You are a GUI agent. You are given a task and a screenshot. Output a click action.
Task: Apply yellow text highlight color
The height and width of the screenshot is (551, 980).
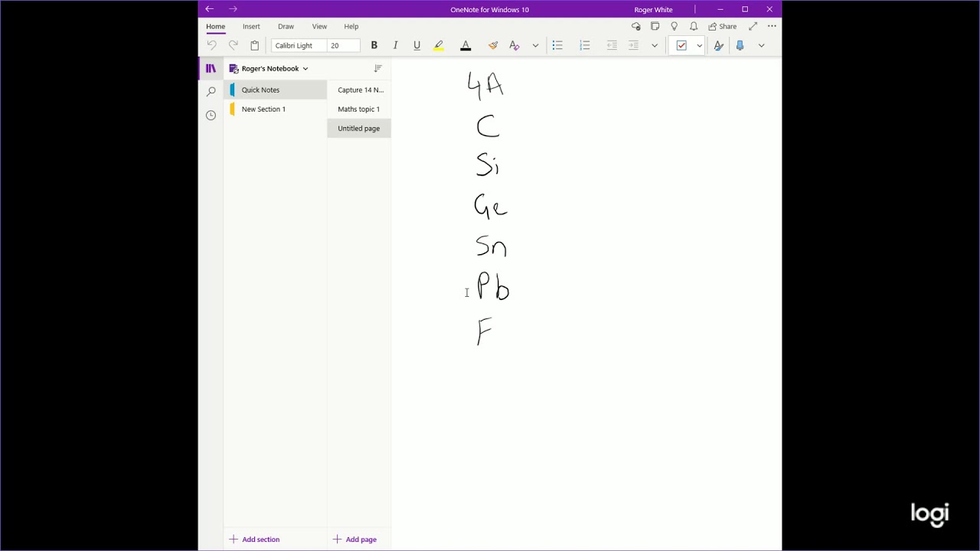pyautogui.click(x=439, y=46)
